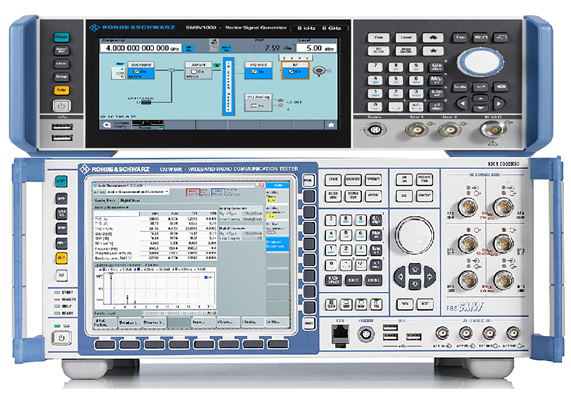
Task: Select the Analog tab on CMW screen
Action: [x=106, y=200]
